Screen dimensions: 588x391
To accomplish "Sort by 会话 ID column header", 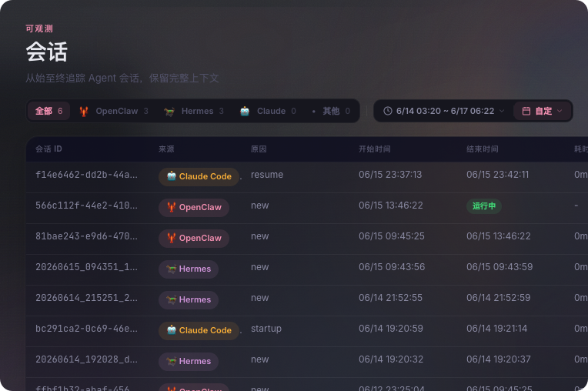I will tap(48, 149).
